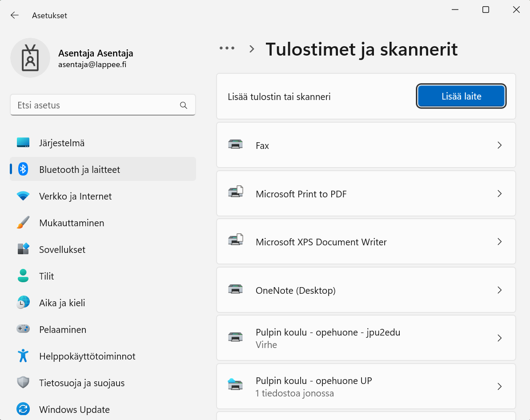Click Pulpin koulu - opehuone - jpu2edu name

[x=328, y=332]
